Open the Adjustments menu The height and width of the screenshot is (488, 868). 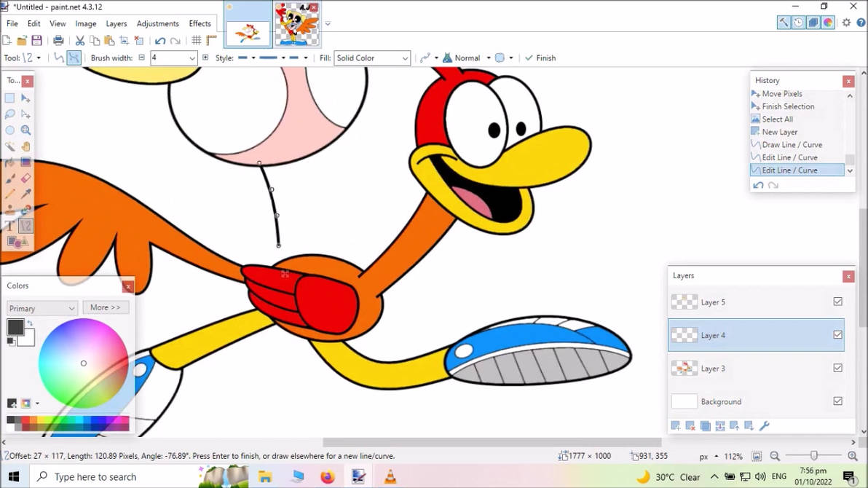pyautogui.click(x=158, y=23)
